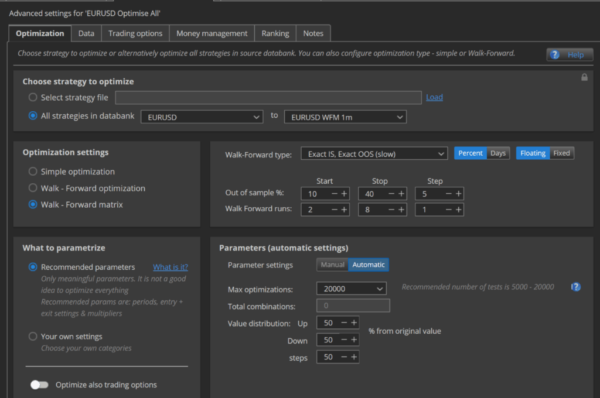Decrease Walk Forward runs Step value

tap(448, 210)
